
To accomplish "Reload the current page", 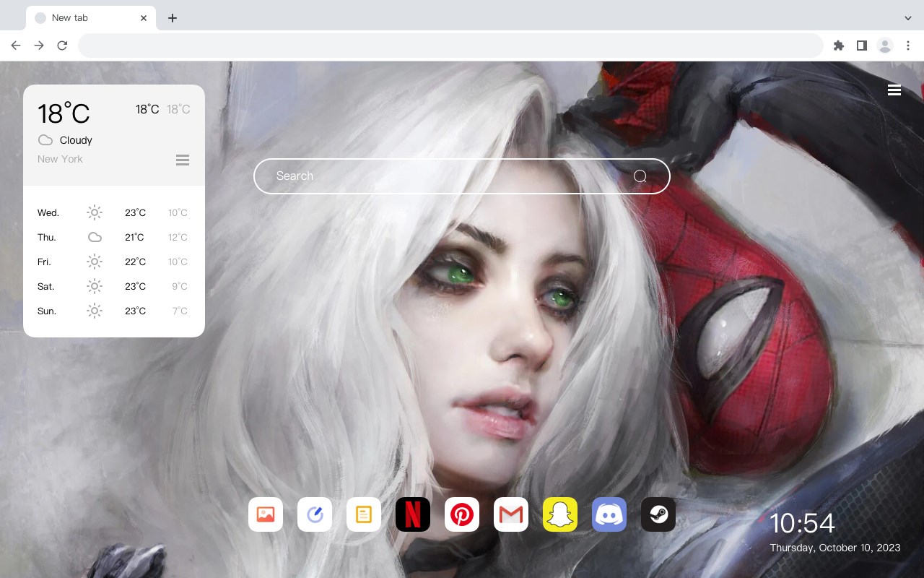I will pyautogui.click(x=62, y=46).
